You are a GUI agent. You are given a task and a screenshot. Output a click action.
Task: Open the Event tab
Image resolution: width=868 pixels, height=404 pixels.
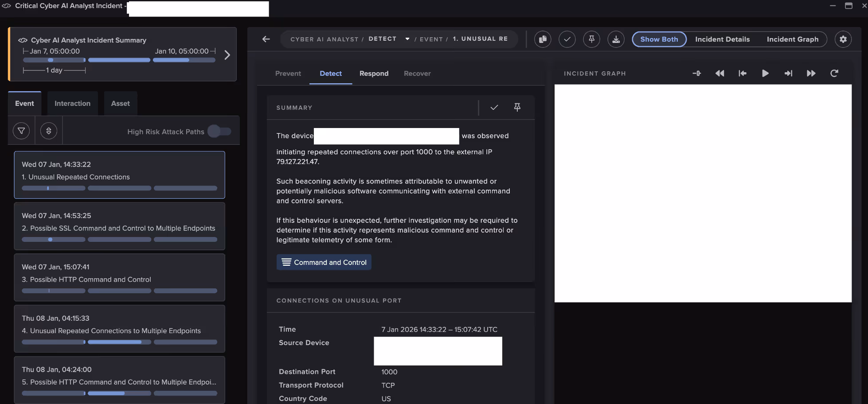[x=24, y=103]
